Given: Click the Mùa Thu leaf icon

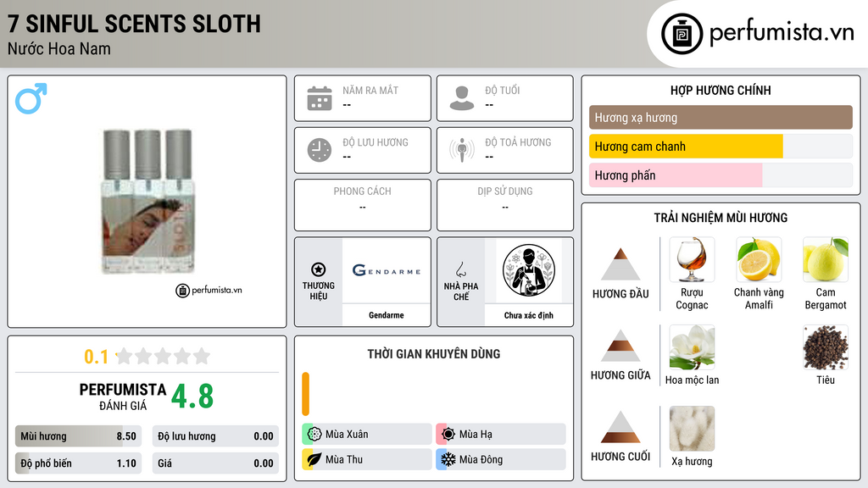Looking at the screenshot, I should pos(314,459).
